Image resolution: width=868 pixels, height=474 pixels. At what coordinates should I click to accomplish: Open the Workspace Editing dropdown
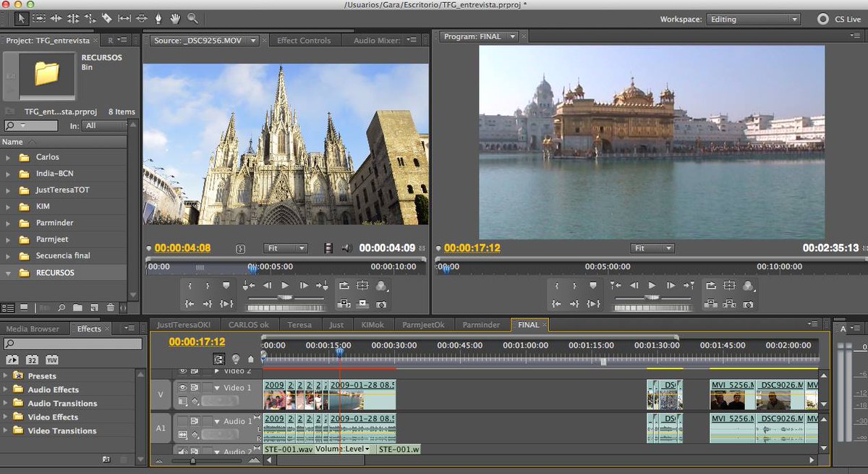coord(752,20)
